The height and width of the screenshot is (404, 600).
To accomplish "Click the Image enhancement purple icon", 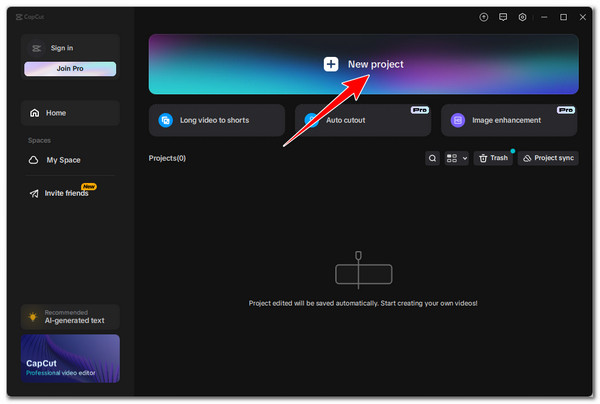I will (x=458, y=120).
